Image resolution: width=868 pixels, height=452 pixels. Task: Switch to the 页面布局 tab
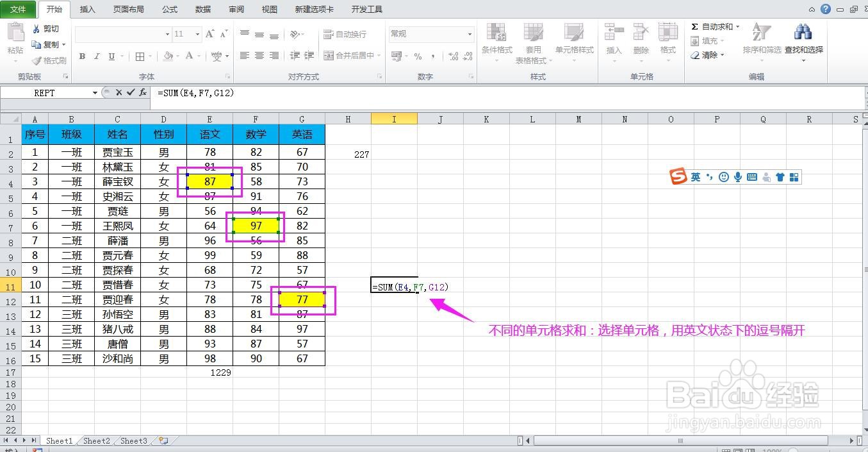[x=129, y=10]
